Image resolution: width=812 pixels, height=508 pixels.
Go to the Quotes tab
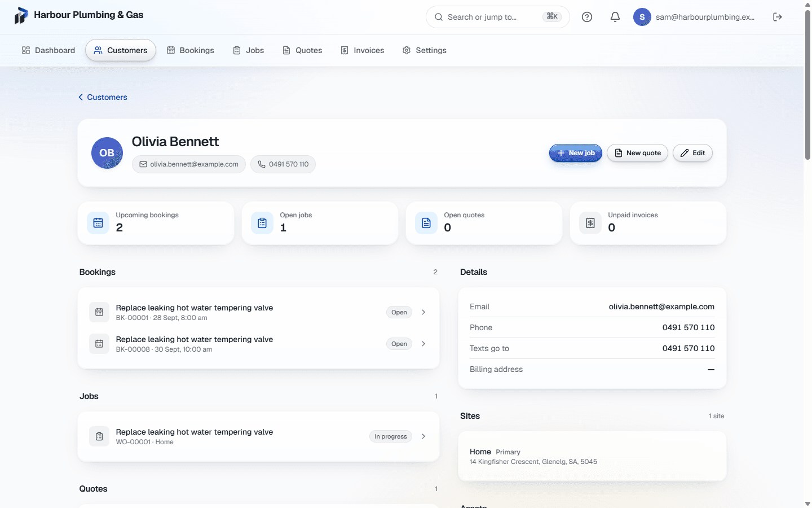(302, 50)
